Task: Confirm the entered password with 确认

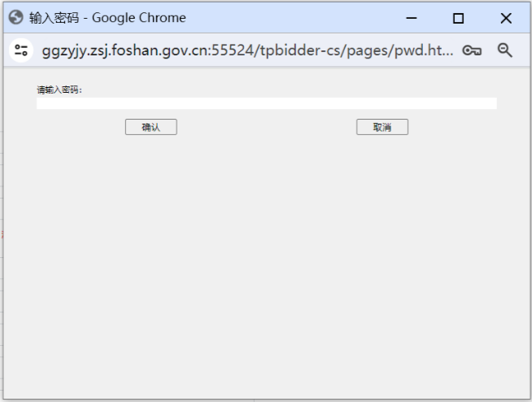Action: point(151,127)
